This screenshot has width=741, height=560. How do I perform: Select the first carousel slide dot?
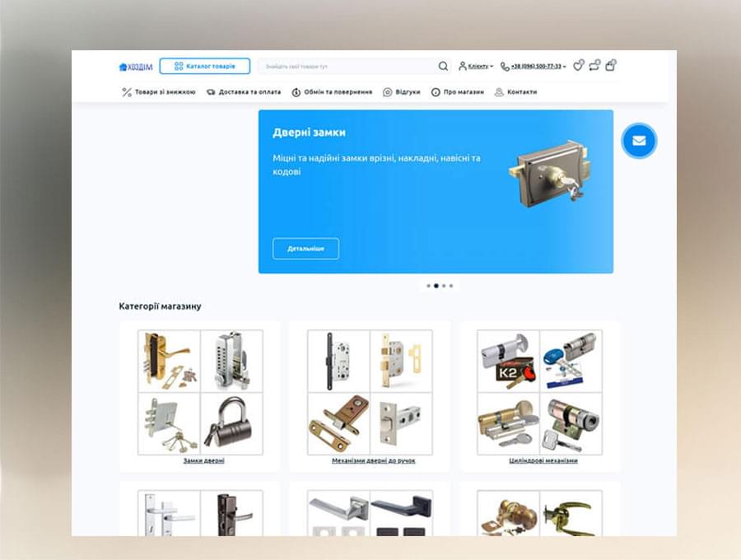pyautogui.click(x=428, y=286)
